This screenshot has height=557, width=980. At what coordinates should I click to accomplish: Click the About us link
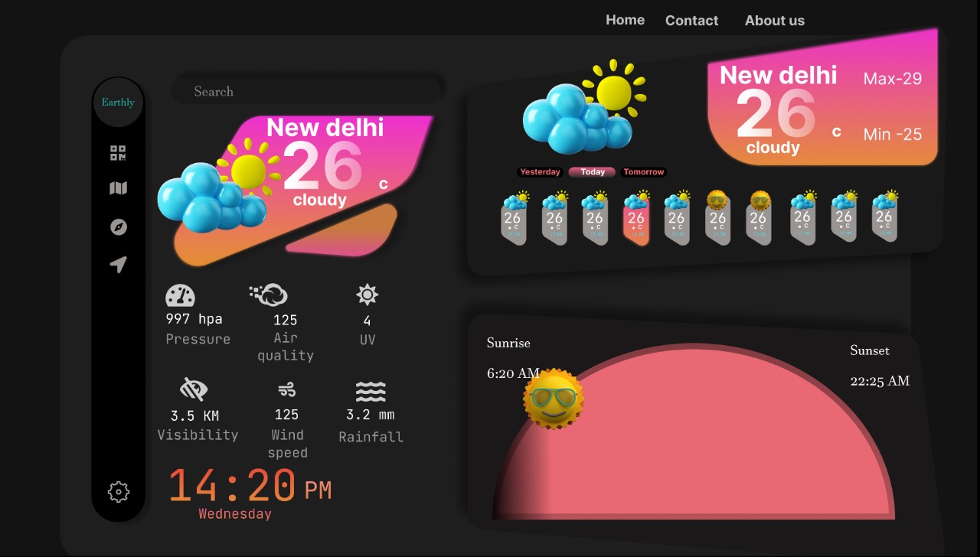click(x=774, y=21)
